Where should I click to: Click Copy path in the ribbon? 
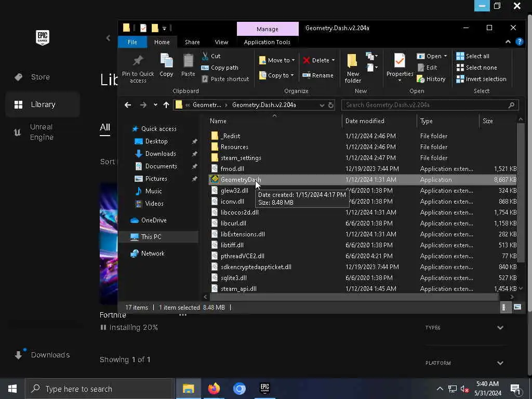(x=220, y=68)
